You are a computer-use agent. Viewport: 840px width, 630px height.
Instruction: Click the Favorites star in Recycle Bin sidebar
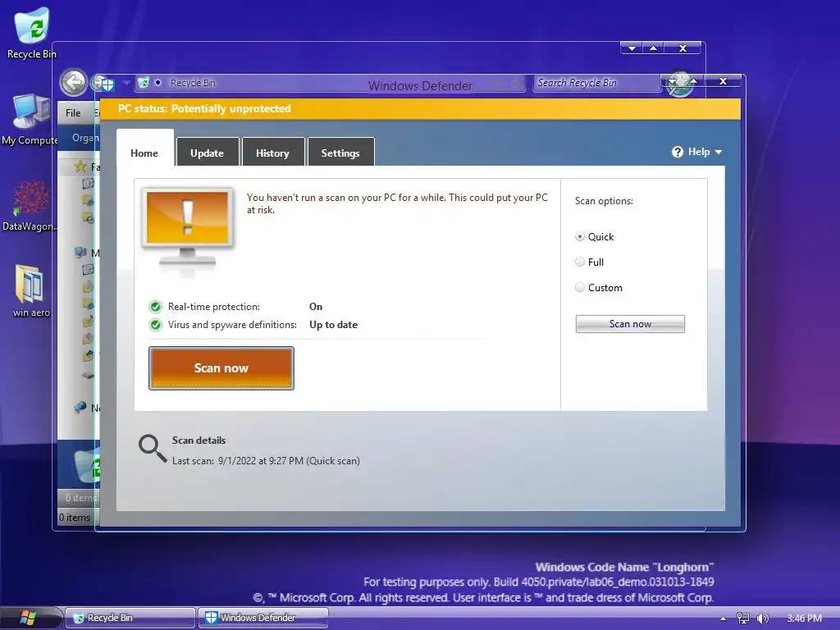[x=80, y=167]
